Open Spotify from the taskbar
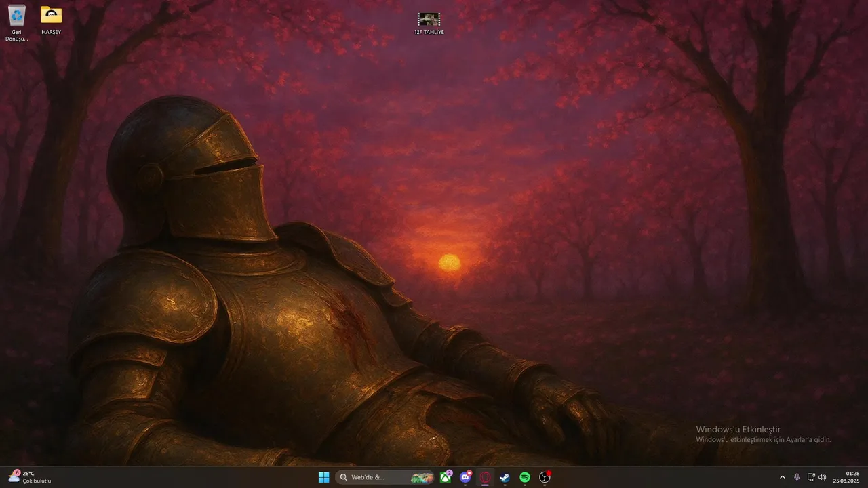This screenshot has height=488, width=868. click(x=525, y=477)
